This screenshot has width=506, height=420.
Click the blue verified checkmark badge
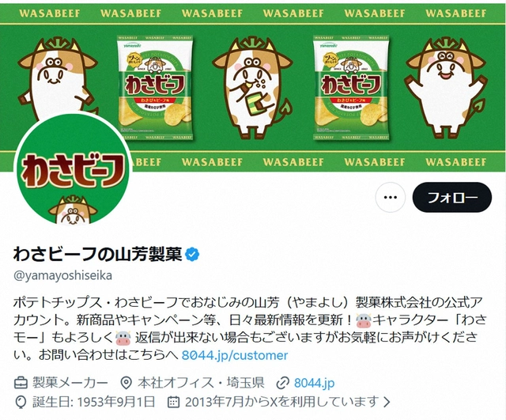tap(192, 255)
